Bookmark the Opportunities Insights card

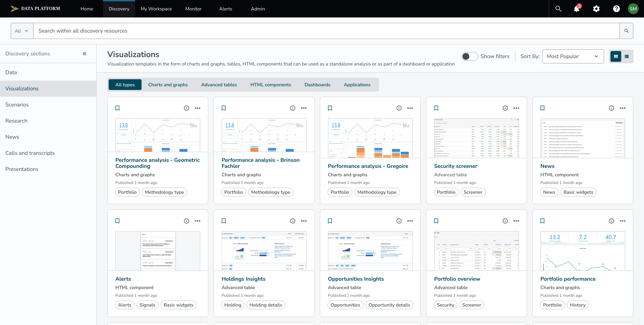click(x=330, y=221)
